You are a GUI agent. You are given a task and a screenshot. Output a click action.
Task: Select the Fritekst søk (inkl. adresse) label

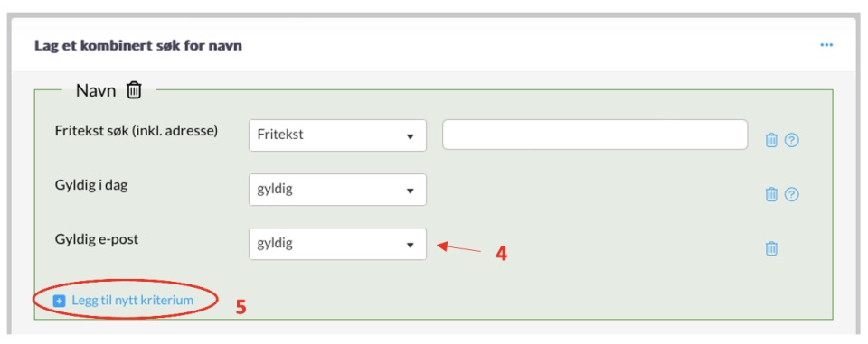point(137,131)
